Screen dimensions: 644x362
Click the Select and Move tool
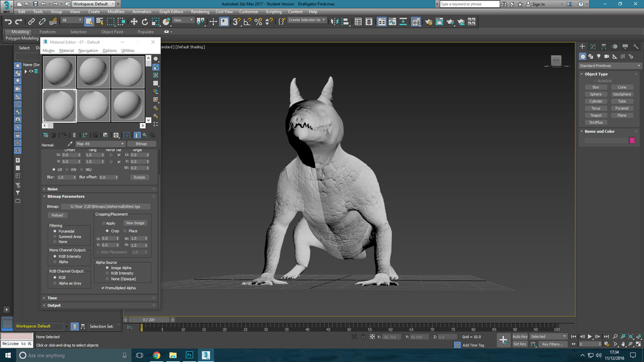coord(134,21)
